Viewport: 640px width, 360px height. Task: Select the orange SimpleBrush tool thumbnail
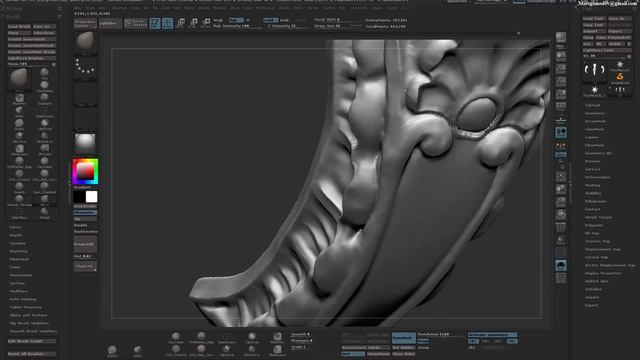click(x=620, y=77)
